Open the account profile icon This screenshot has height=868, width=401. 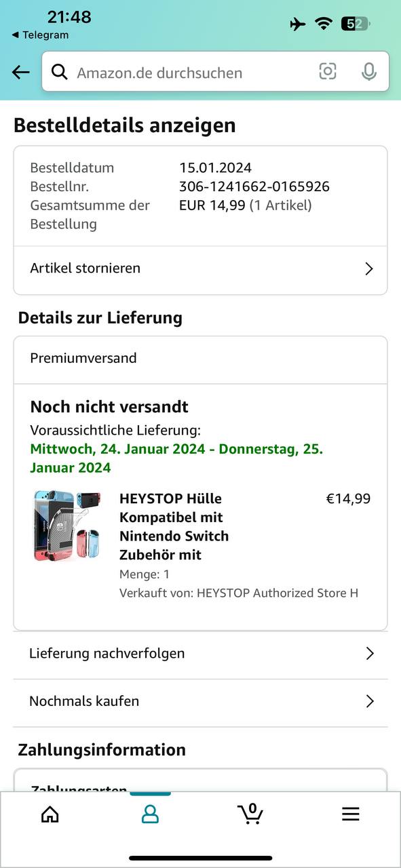[150, 814]
